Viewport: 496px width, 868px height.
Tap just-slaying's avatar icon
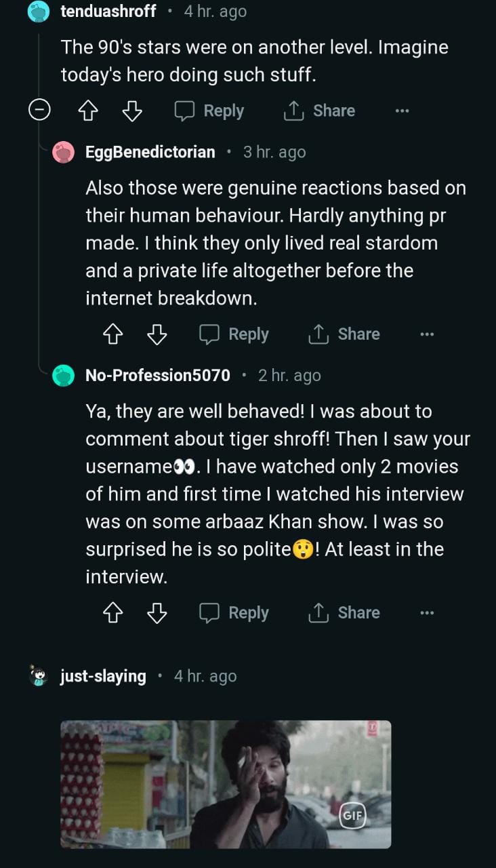(x=39, y=675)
